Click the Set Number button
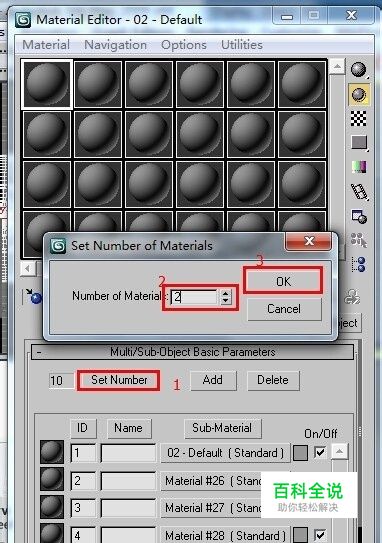Viewport: 382px width, 543px height. (119, 380)
